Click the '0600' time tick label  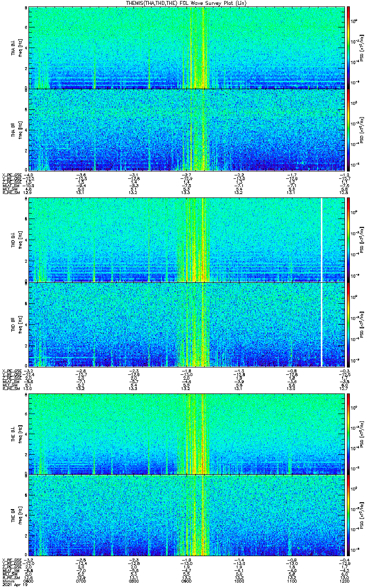pyautogui.click(x=29, y=581)
